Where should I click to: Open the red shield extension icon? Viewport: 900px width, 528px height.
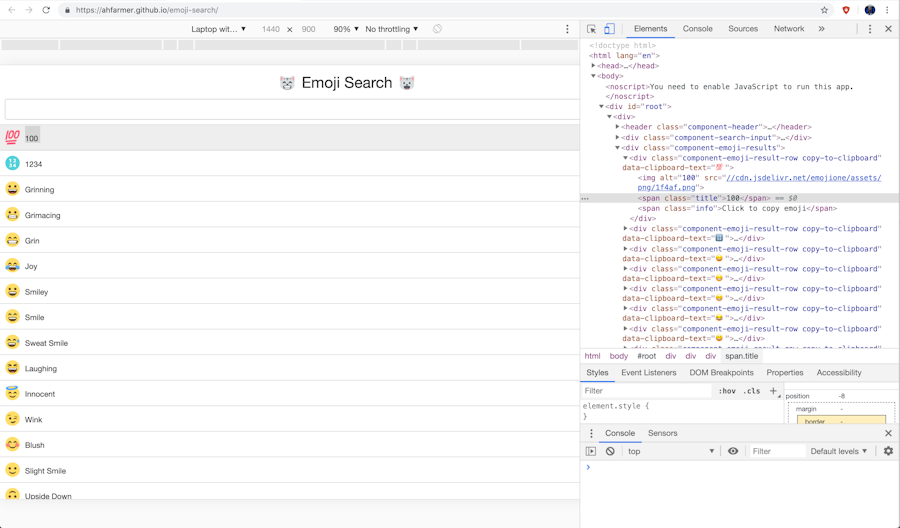click(x=846, y=10)
